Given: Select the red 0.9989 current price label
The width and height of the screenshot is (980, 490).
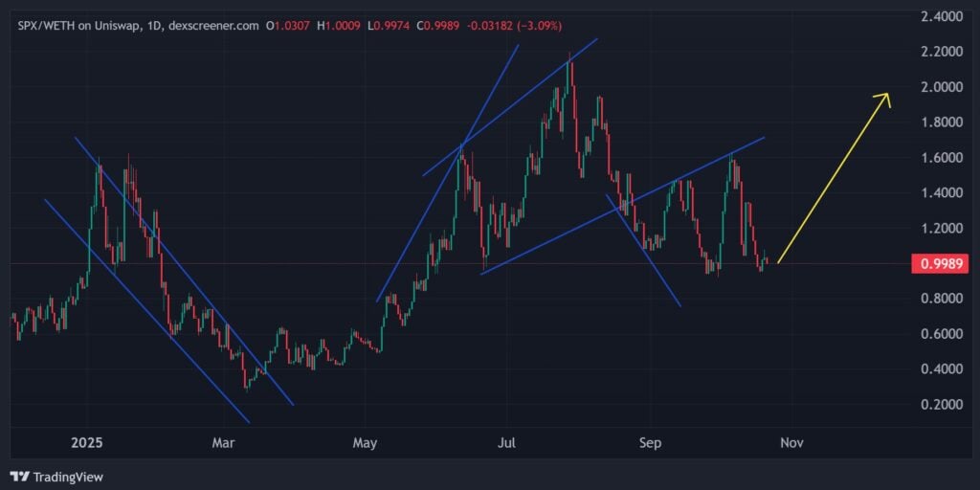Looking at the screenshot, I should click(x=933, y=263).
